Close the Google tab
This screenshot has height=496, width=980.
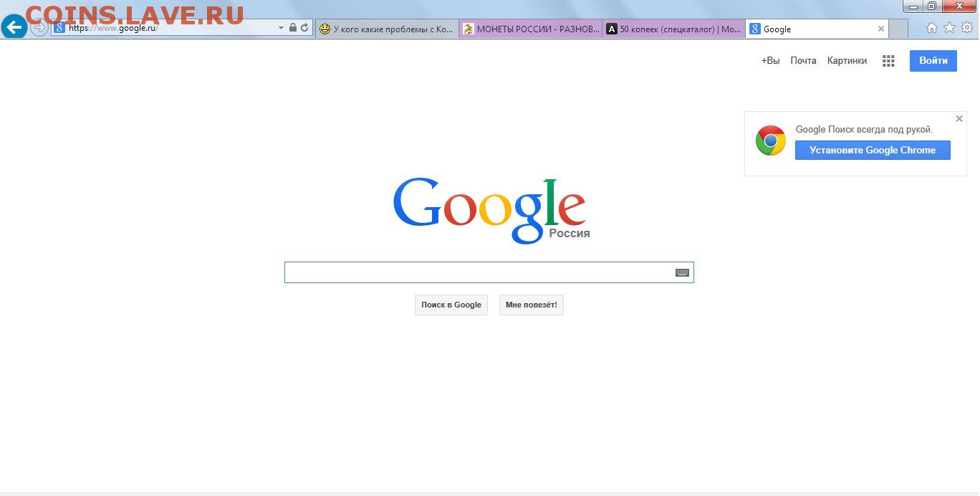click(x=881, y=29)
